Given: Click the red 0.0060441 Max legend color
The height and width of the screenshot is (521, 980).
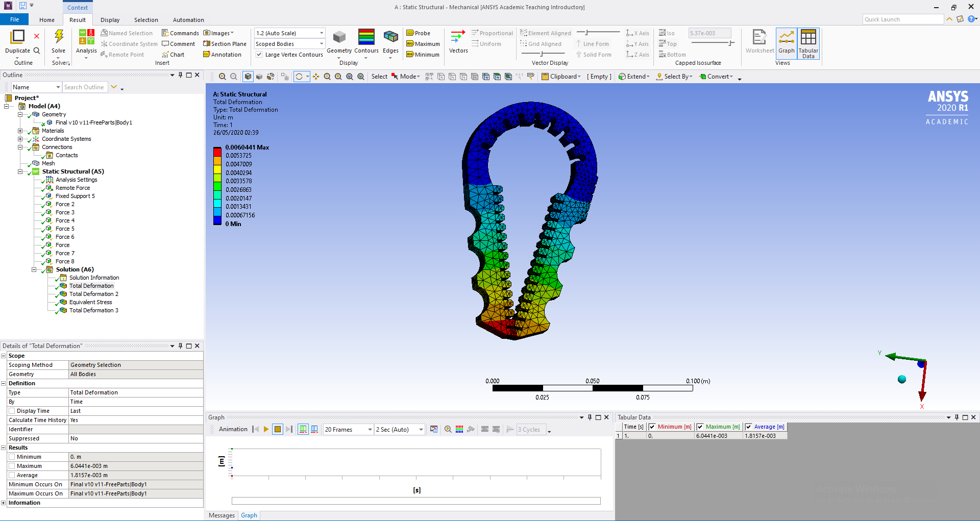Looking at the screenshot, I should coord(217,151).
